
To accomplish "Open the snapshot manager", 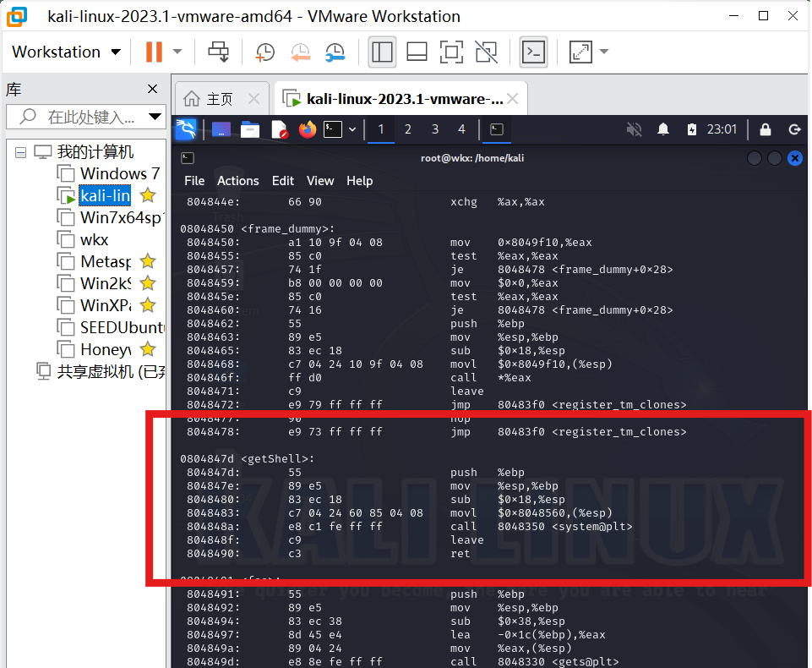I will [x=335, y=52].
